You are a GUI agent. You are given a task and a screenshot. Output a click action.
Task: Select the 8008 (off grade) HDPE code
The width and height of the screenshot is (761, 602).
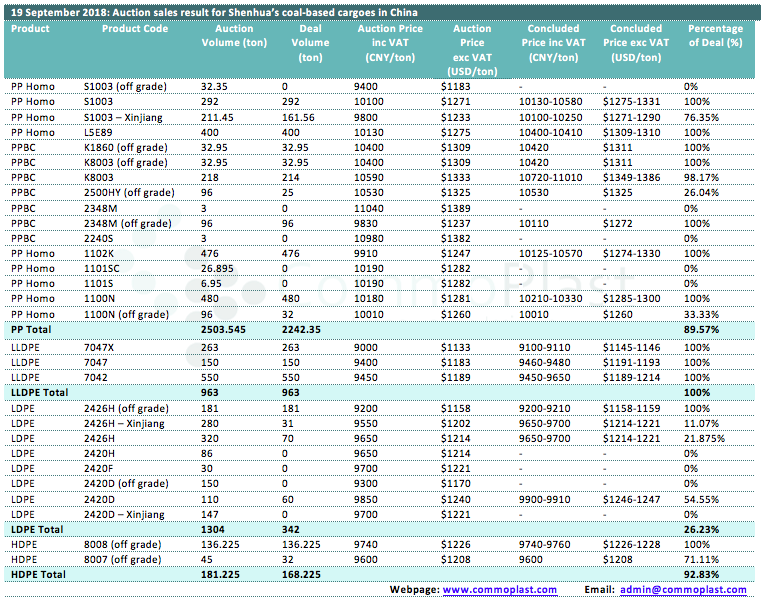click(x=122, y=544)
